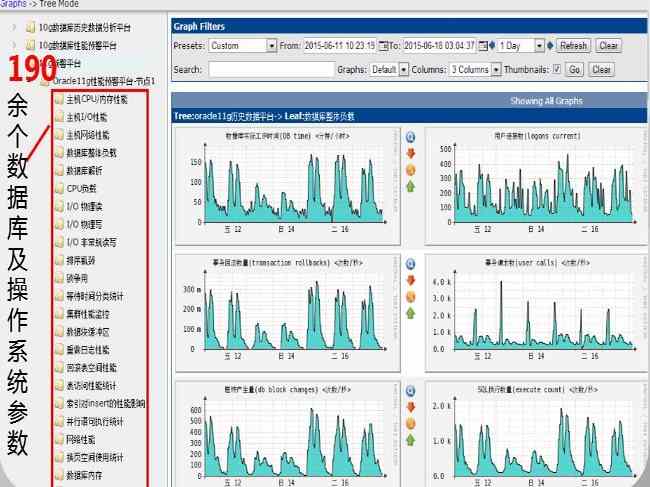Toggle the Thumbnails checkbox
This screenshot has width=650, height=487.
(557, 69)
